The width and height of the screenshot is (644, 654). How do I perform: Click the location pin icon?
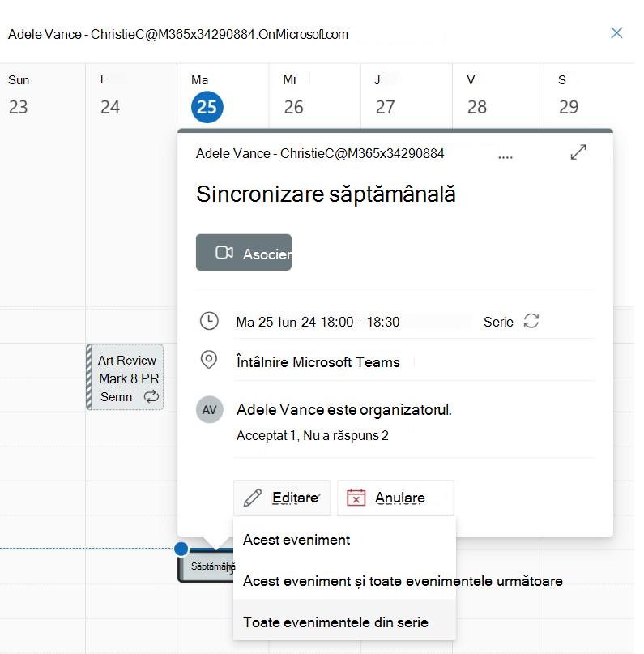pyautogui.click(x=209, y=360)
